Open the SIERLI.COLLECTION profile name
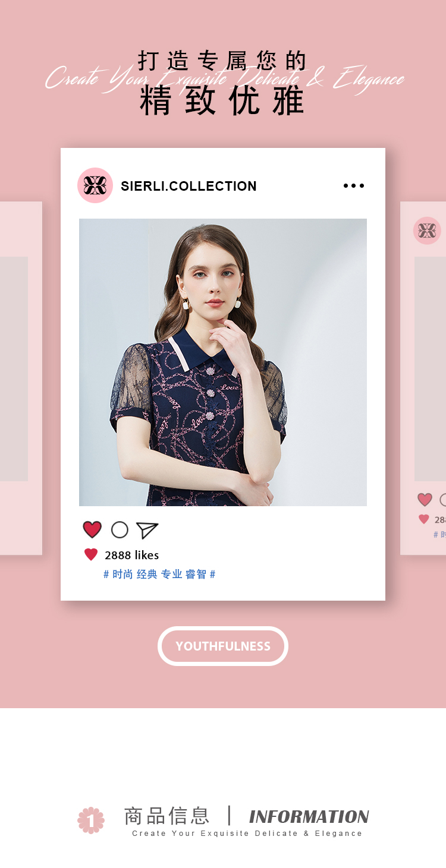The height and width of the screenshot is (868, 446). pos(189,186)
